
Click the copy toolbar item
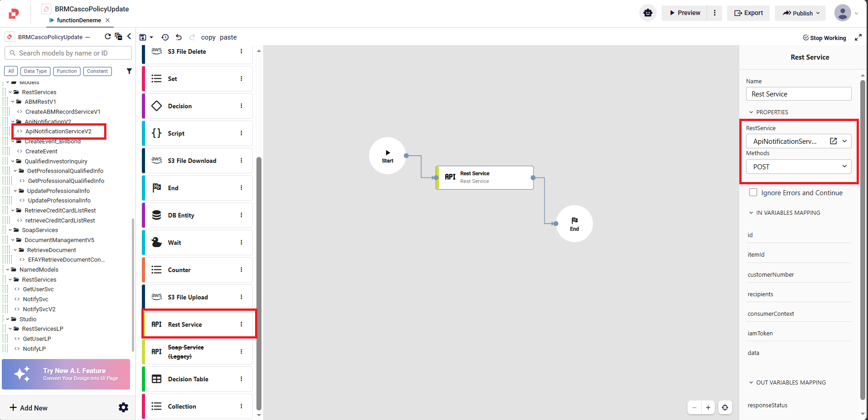208,37
